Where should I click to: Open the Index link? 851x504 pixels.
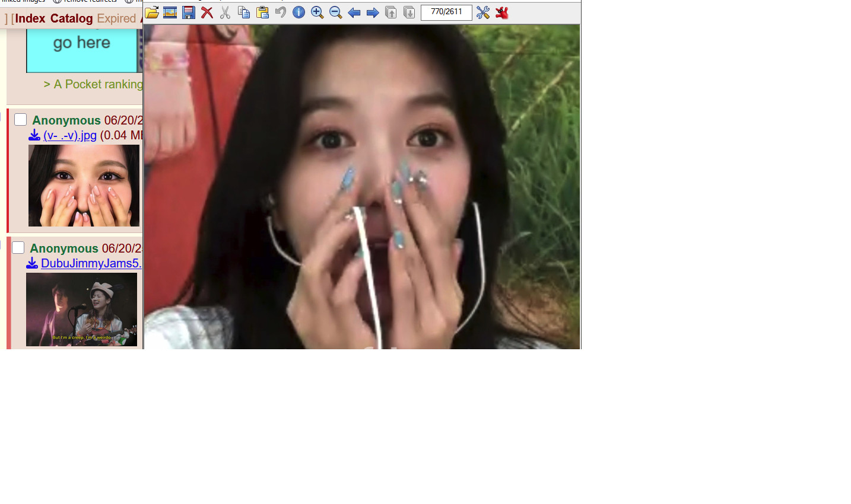(x=30, y=18)
